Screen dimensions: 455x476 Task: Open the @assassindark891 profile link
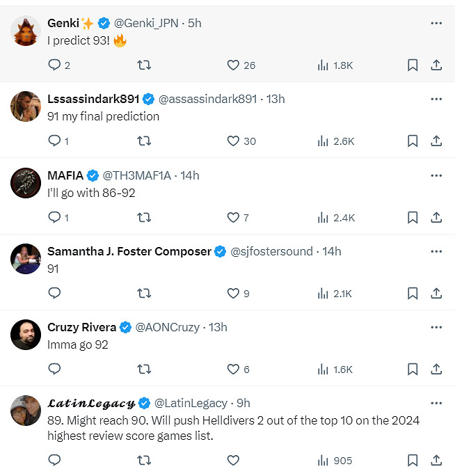click(x=207, y=99)
